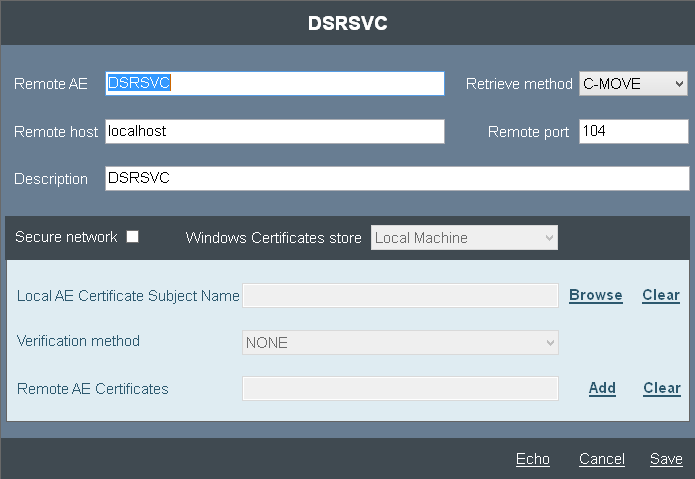Click the DSRSVC dialog title bar
The height and width of the screenshot is (479, 695).
click(x=347, y=23)
